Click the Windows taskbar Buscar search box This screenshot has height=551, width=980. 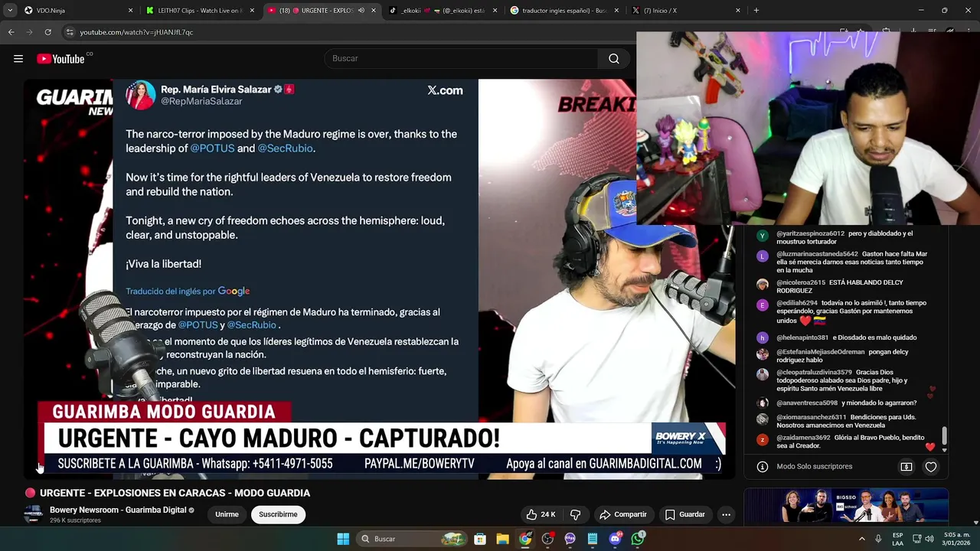(413, 539)
